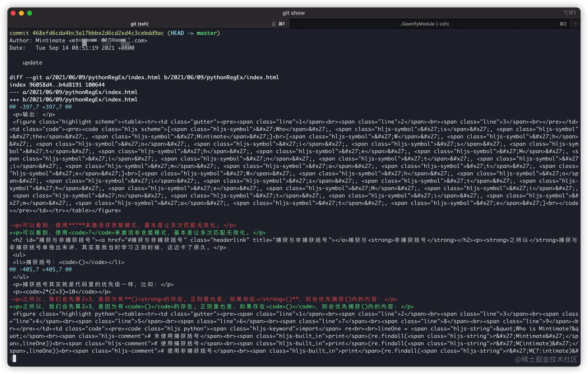Click the "(HEAD -> master)" ref label
Image resolution: width=588 pixels, height=374 pixels.
pos(194,33)
